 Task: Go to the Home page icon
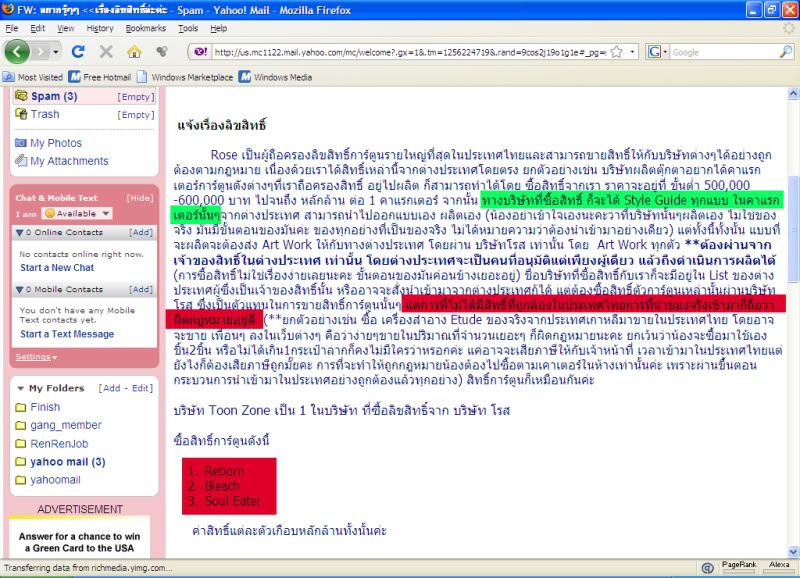pos(134,52)
